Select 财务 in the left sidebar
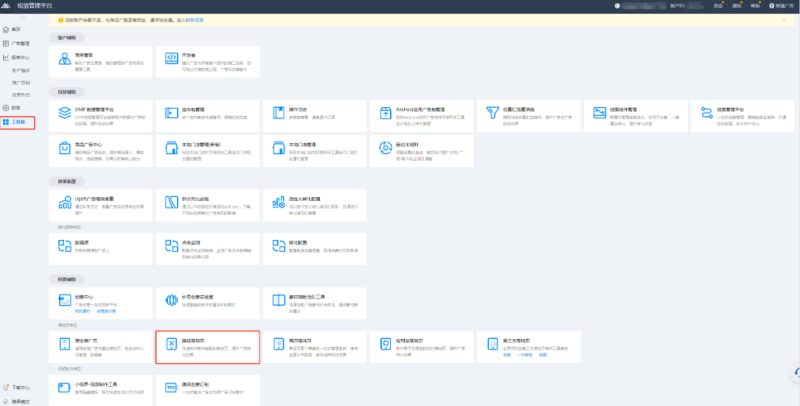This screenshot has width=800, height=406. pyautogui.click(x=15, y=107)
